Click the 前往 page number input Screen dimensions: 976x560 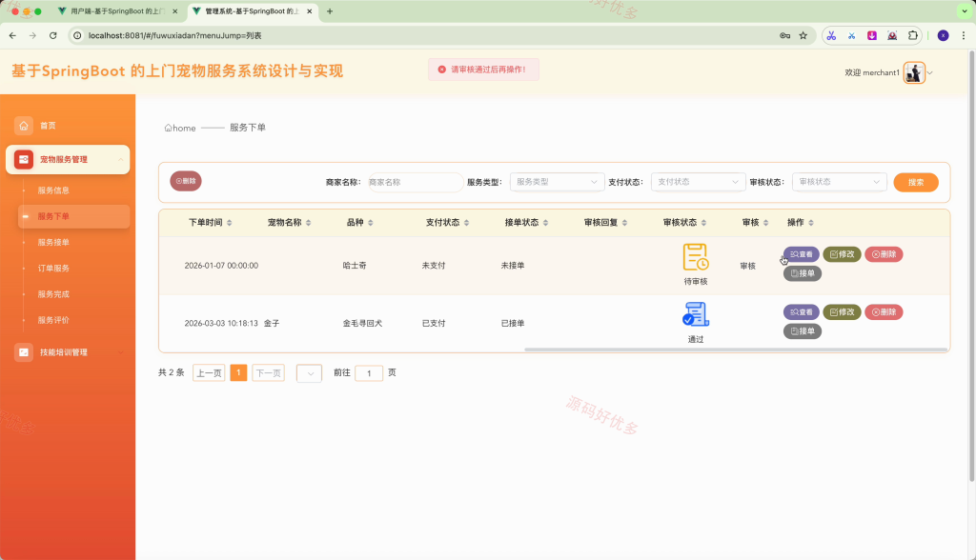[369, 372]
